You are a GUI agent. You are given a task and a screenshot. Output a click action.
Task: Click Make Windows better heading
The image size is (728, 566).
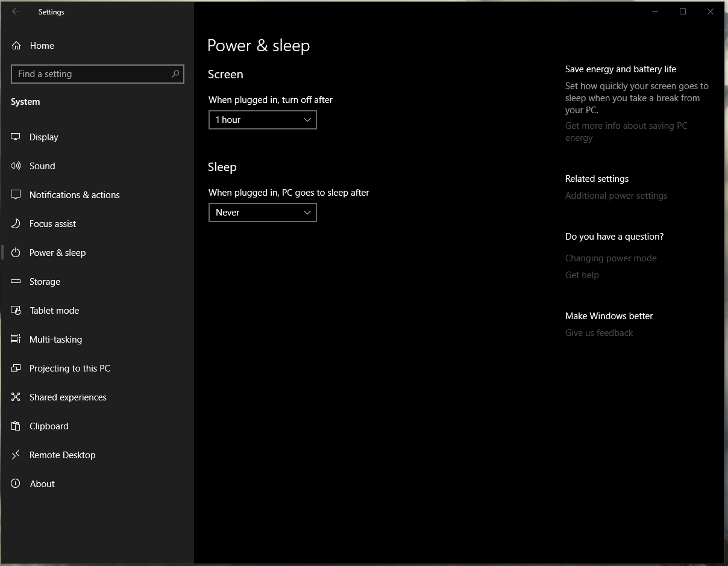(609, 316)
